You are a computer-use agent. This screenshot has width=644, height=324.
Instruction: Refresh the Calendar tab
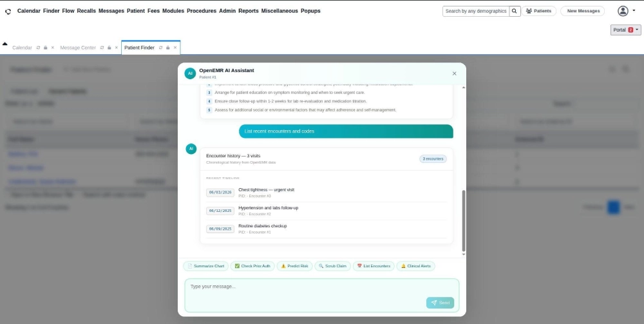[x=38, y=48]
